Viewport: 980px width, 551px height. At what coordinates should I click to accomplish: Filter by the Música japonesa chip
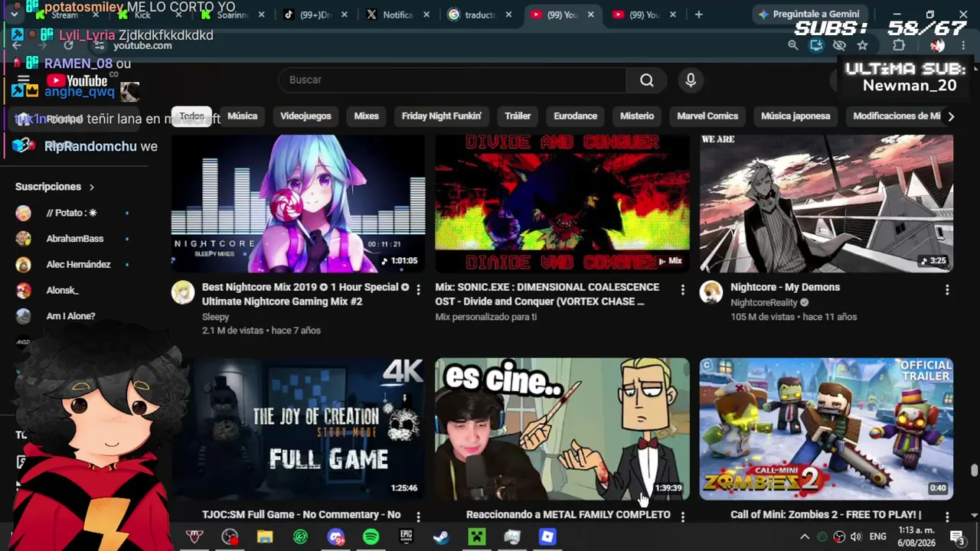795,116
